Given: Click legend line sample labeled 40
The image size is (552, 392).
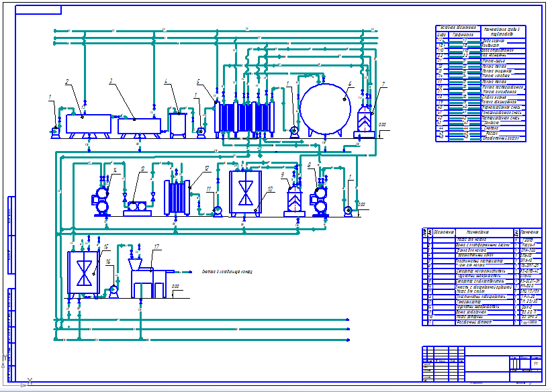Looking at the screenshot, I should tap(465, 107).
